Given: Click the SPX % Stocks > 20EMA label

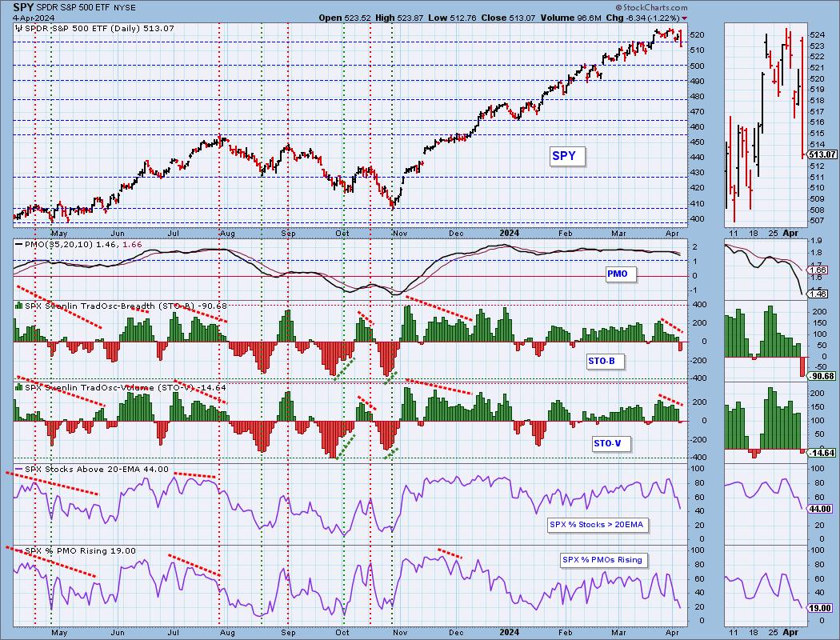Looking at the screenshot, I should click(596, 525).
